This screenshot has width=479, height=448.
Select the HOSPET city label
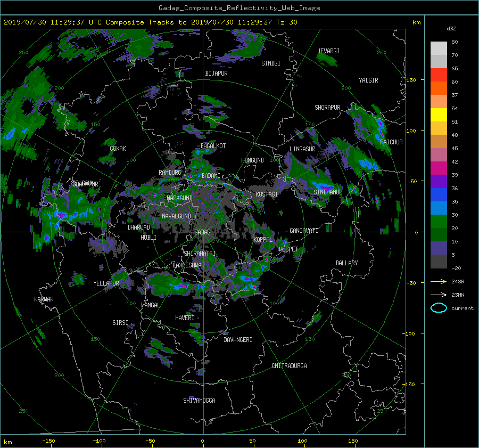point(288,249)
